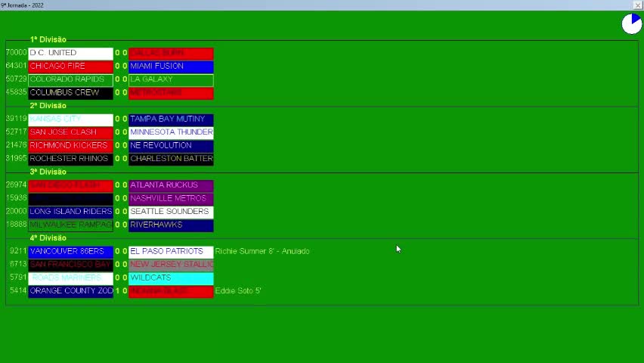Open the SEATTLE SOUNDERS team bar
The height and width of the screenshot is (363, 644).
(171, 212)
